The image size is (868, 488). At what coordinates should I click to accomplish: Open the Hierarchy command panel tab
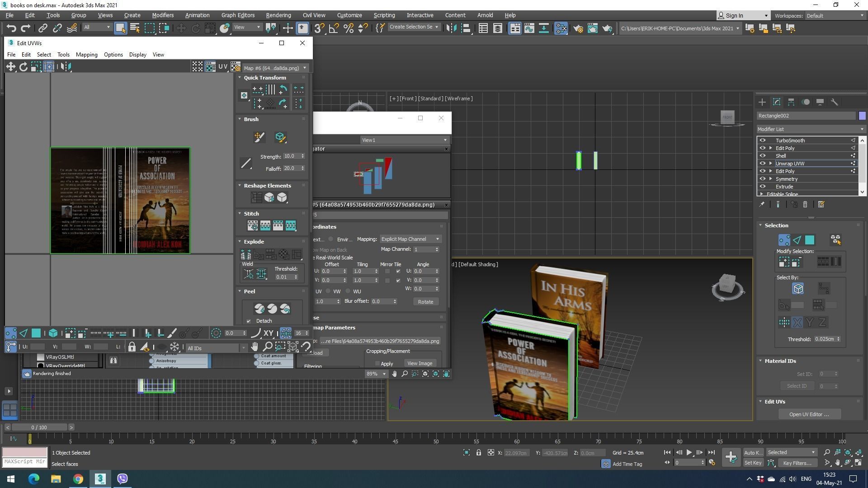coord(791,102)
